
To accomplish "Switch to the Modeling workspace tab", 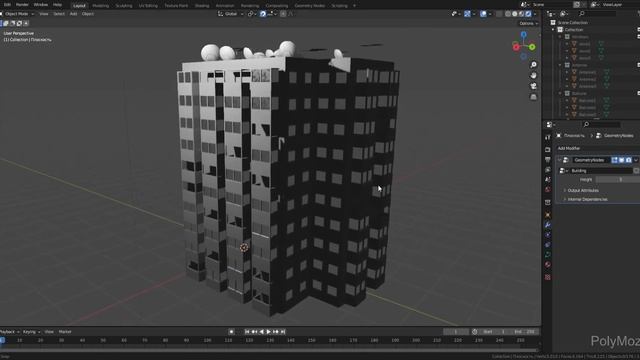I will click(x=100, y=6).
